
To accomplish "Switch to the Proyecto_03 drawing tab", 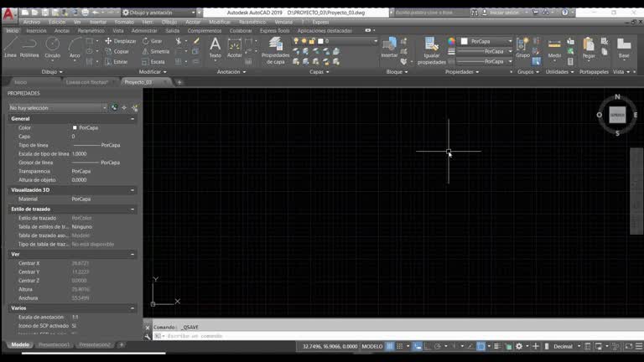I will point(138,82).
